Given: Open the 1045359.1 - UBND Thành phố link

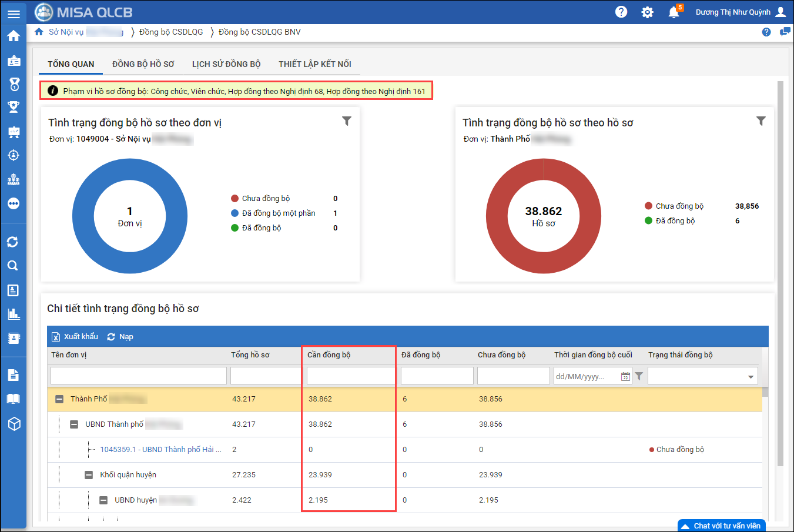Looking at the screenshot, I should pos(160,450).
